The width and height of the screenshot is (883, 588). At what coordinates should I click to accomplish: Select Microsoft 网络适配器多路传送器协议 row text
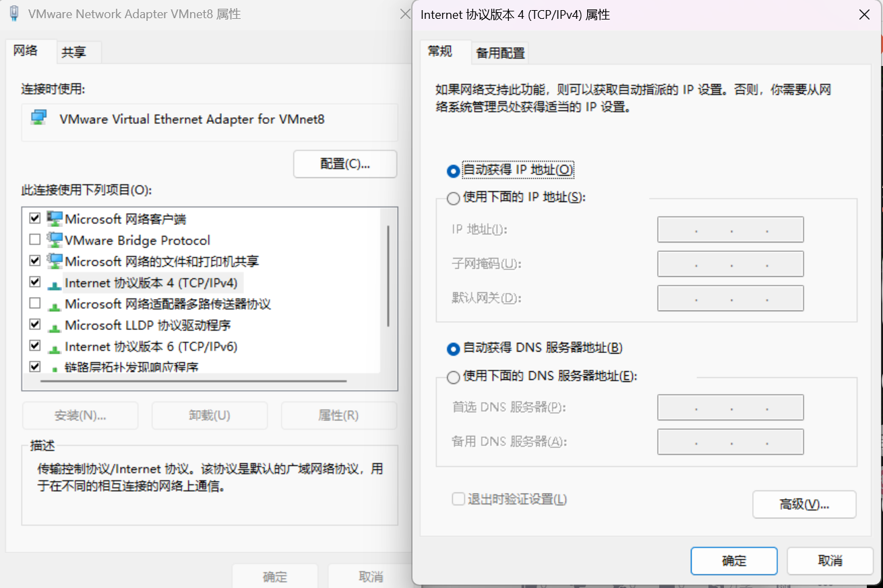click(168, 304)
